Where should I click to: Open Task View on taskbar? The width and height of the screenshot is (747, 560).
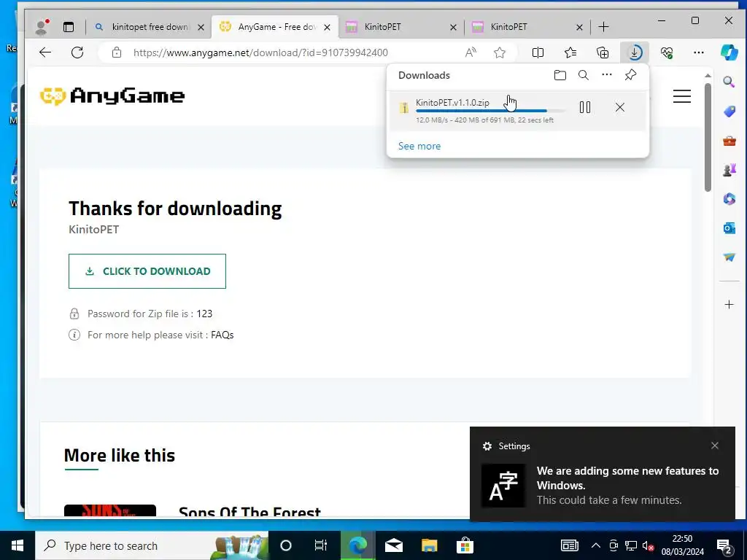(x=321, y=545)
